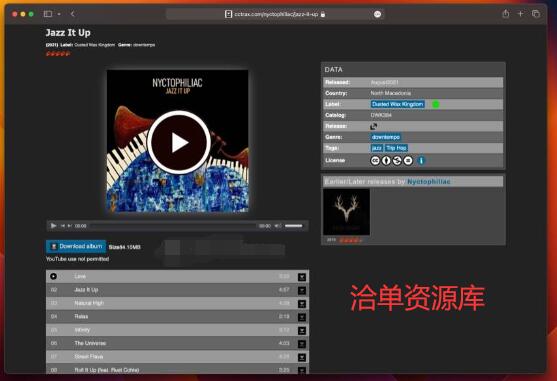Skip to previous track in the player bar
This screenshot has width=557, height=381.
pyautogui.click(x=63, y=225)
